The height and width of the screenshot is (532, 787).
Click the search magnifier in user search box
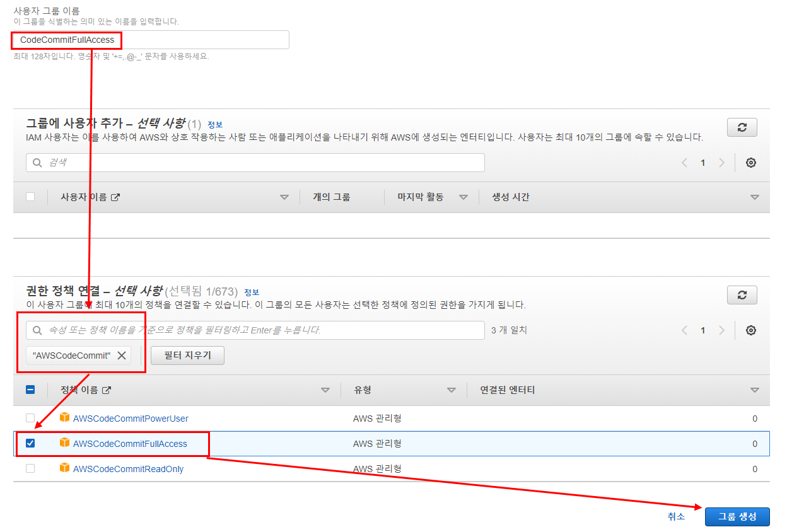tap(38, 163)
